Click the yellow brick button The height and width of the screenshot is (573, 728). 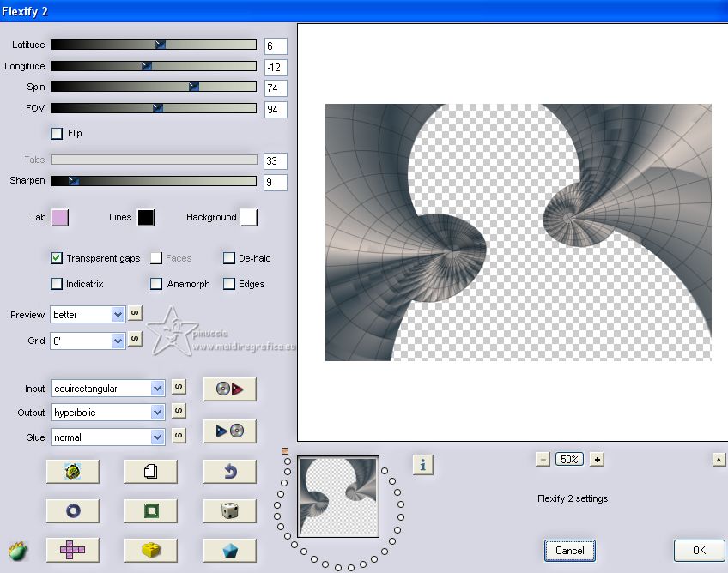click(151, 550)
